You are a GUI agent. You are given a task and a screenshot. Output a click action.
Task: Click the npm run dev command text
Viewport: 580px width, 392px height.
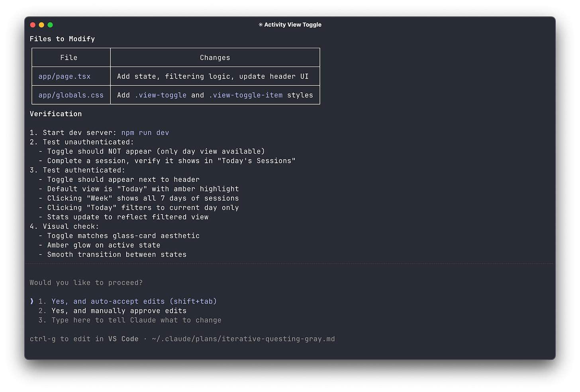(x=145, y=133)
